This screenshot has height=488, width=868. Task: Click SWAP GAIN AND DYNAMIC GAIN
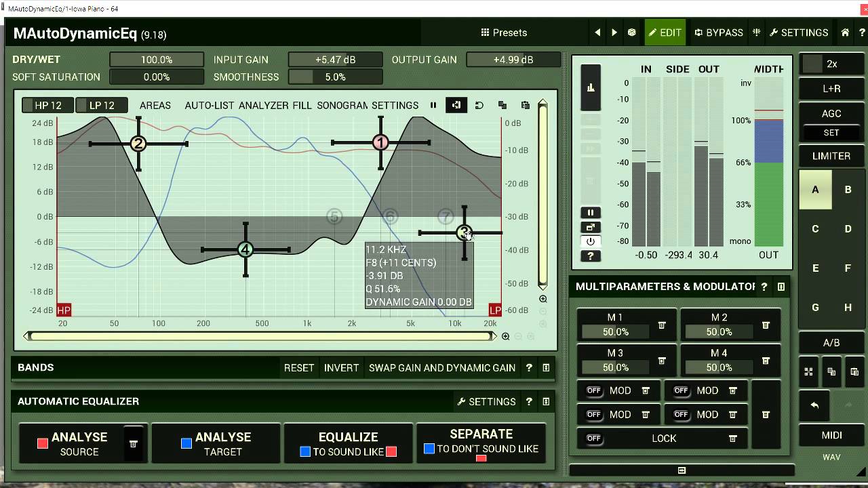[x=442, y=367]
